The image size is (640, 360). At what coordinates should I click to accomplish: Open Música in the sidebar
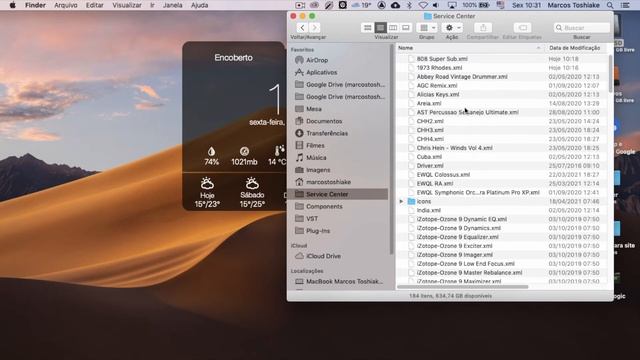316,158
